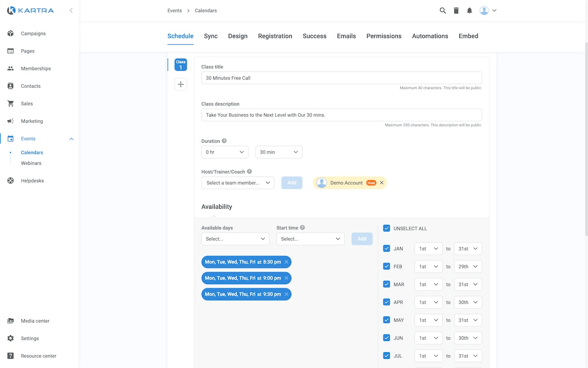Open Helpdesks from the sidebar
This screenshot has width=588, height=368.
32,181
